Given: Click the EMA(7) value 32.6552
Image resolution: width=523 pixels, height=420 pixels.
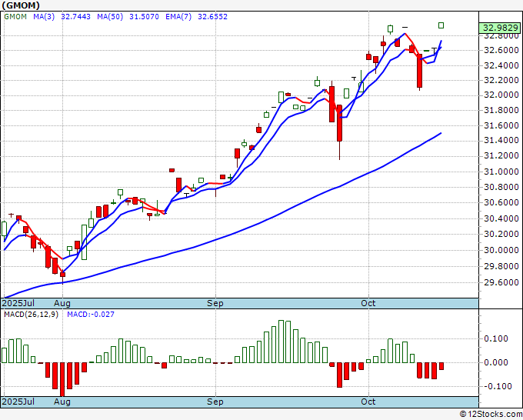Looking at the screenshot, I should [x=212, y=17].
